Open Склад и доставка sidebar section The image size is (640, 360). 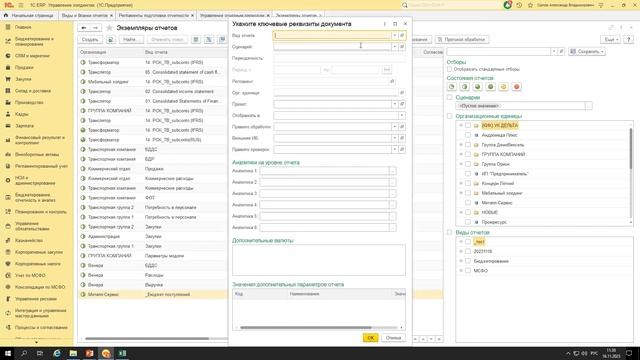(x=33, y=91)
